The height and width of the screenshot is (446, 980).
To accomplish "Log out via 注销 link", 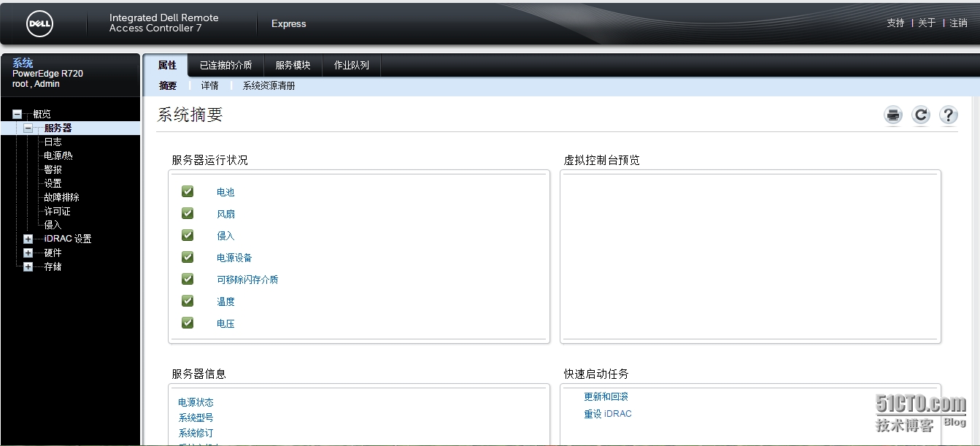I will (958, 23).
